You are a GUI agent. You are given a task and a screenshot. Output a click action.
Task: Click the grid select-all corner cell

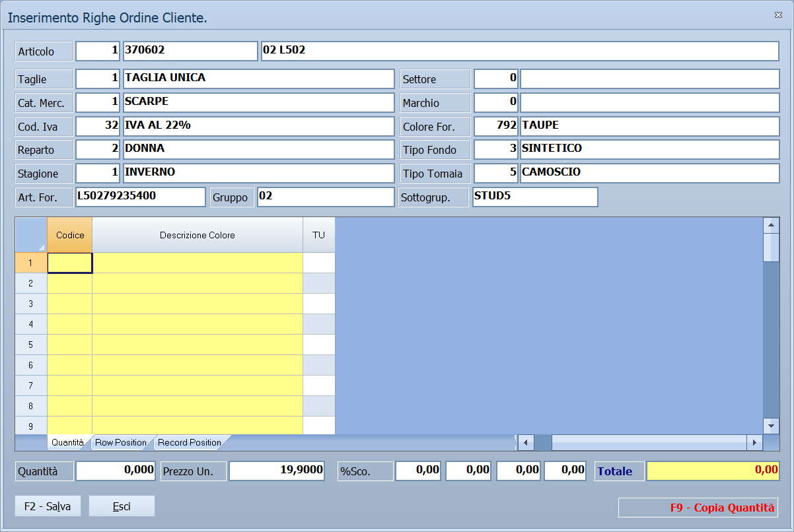click(31, 235)
